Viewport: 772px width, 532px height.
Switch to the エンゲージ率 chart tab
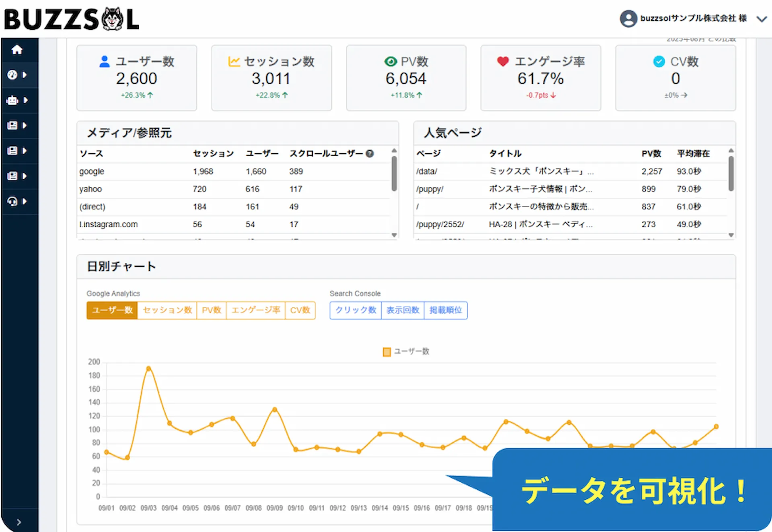point(255,310)
